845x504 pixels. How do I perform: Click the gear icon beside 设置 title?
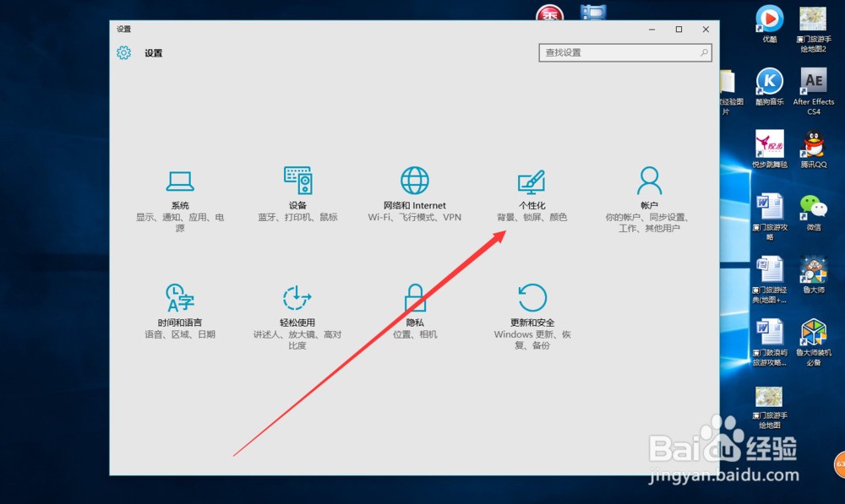click(123, 52)
